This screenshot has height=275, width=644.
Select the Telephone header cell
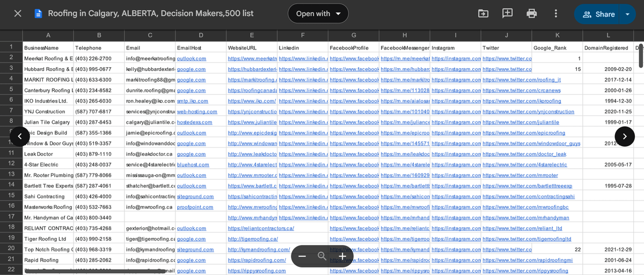99,48
